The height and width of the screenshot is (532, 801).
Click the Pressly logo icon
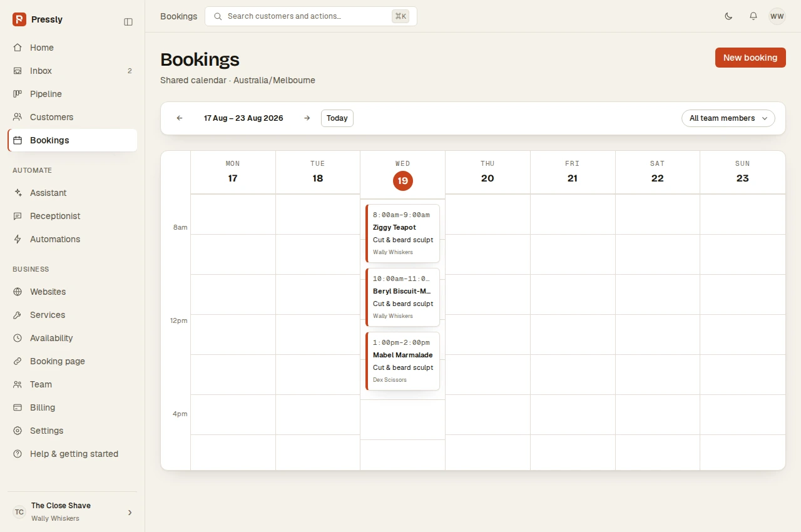[x=19, y=19]
